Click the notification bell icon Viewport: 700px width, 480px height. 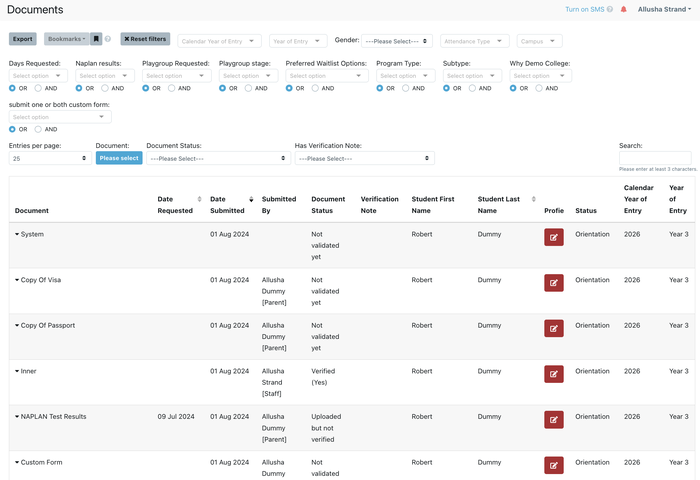click(624, 9)
